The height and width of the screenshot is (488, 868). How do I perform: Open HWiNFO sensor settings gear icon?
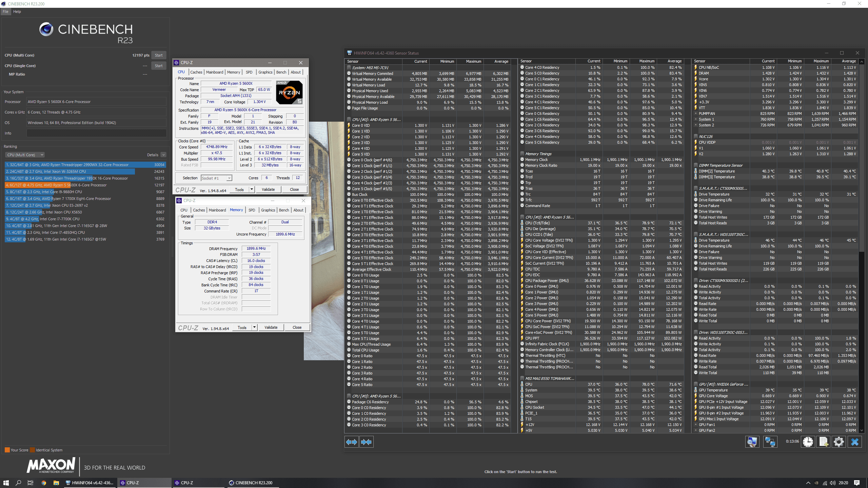click(x=839, y=442)
